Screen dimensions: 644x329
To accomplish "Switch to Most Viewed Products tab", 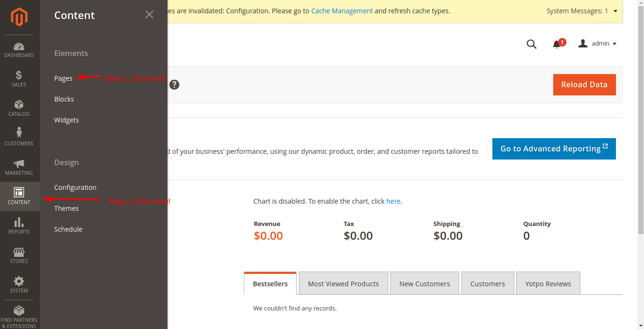I will tap(343, 283).
